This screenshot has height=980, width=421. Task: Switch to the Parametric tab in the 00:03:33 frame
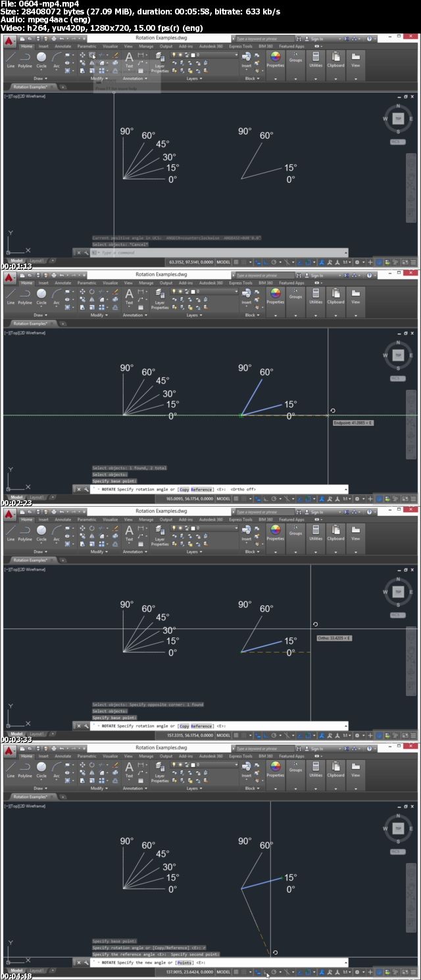coord(87,520)
